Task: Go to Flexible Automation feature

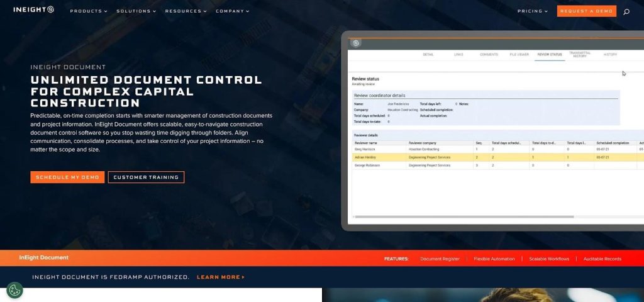Action: 494,259
